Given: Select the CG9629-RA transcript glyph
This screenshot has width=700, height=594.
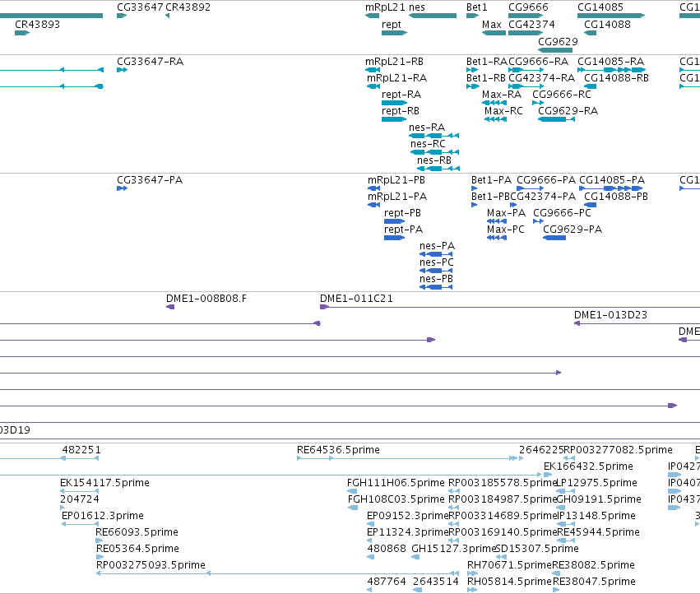Looking at the screenshot, I should point(556,119).
